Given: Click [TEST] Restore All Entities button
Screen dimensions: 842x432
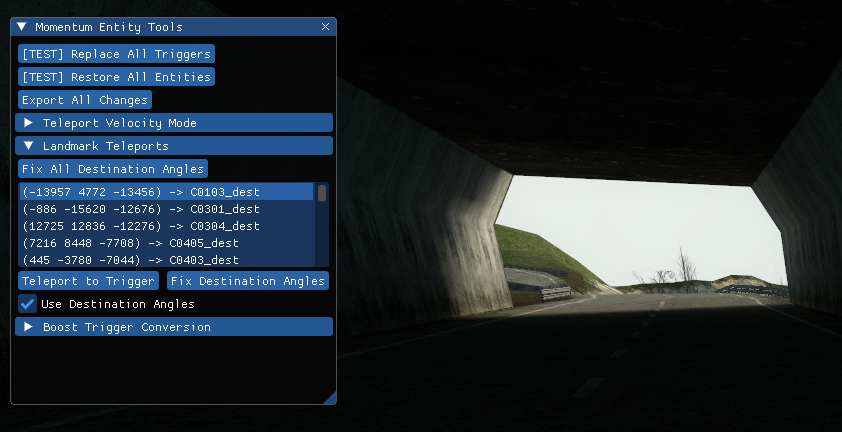Looking at the screenshot, I should pos(117,77).
